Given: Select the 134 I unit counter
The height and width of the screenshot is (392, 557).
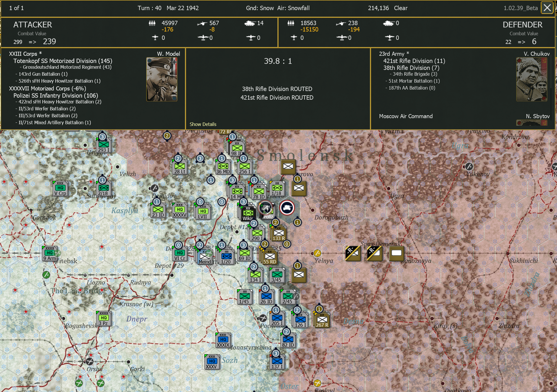Looking at the screenshot, I should pos(256,275).
